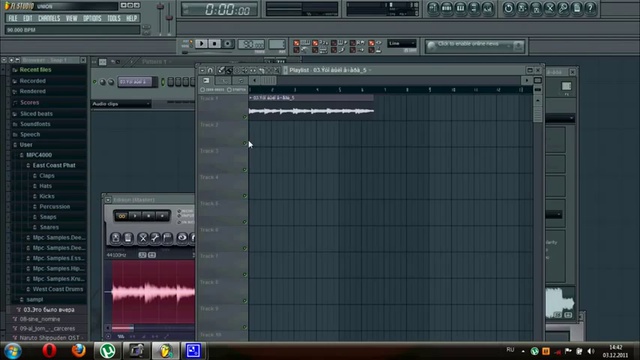Enable the Stretch option in Playlist

(x=236, y=89)
